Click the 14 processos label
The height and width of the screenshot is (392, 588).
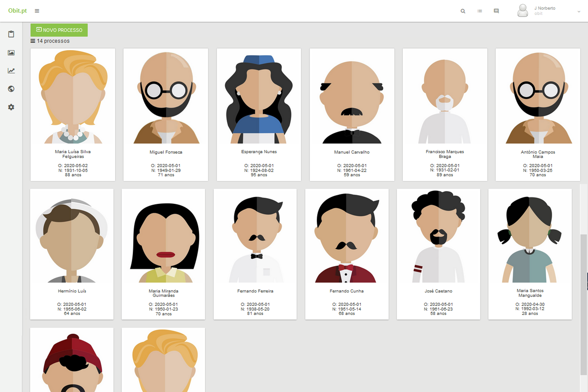click(x=53, y=41)
